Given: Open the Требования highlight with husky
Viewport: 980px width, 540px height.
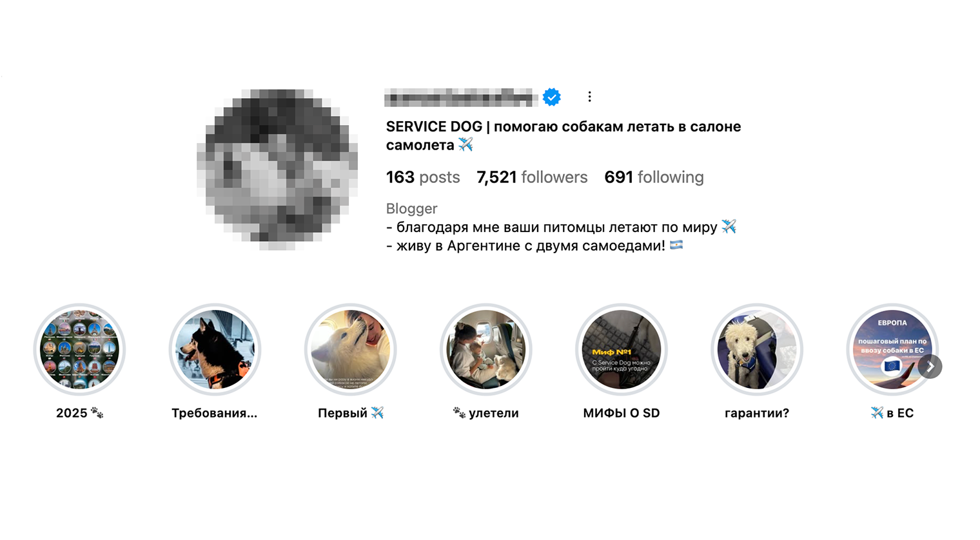Looking at the screenshot, I should click(x=215, y=349).
